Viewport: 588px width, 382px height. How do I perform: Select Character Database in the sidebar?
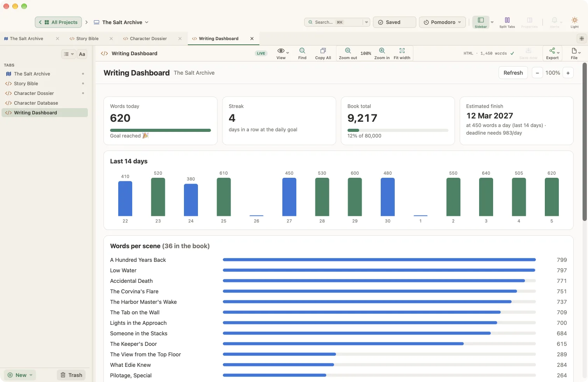pyautogui.click(x=45, y=103)
